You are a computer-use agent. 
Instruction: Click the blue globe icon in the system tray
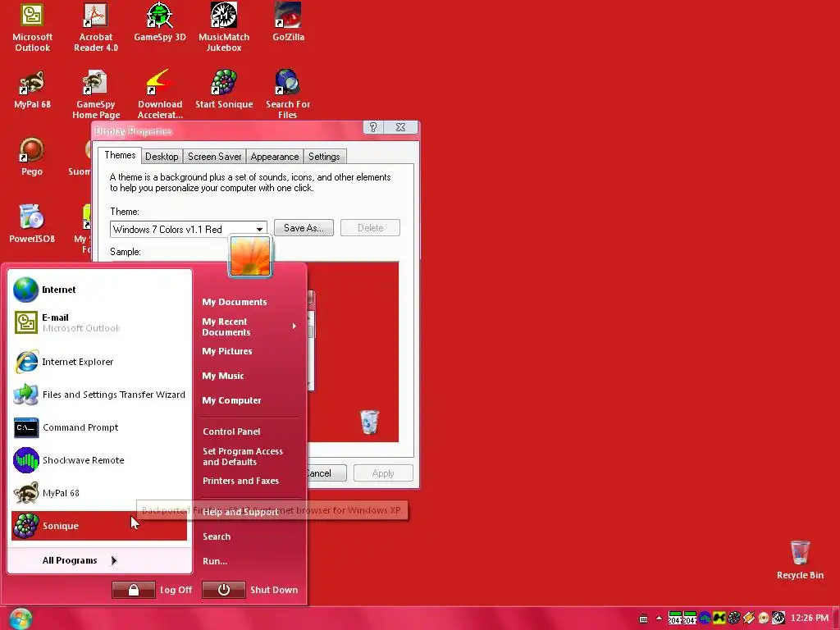pos(705,619)
